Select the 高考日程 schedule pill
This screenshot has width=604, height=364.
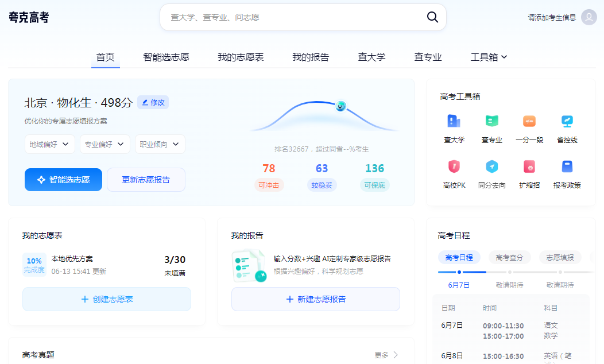[459, 257]
